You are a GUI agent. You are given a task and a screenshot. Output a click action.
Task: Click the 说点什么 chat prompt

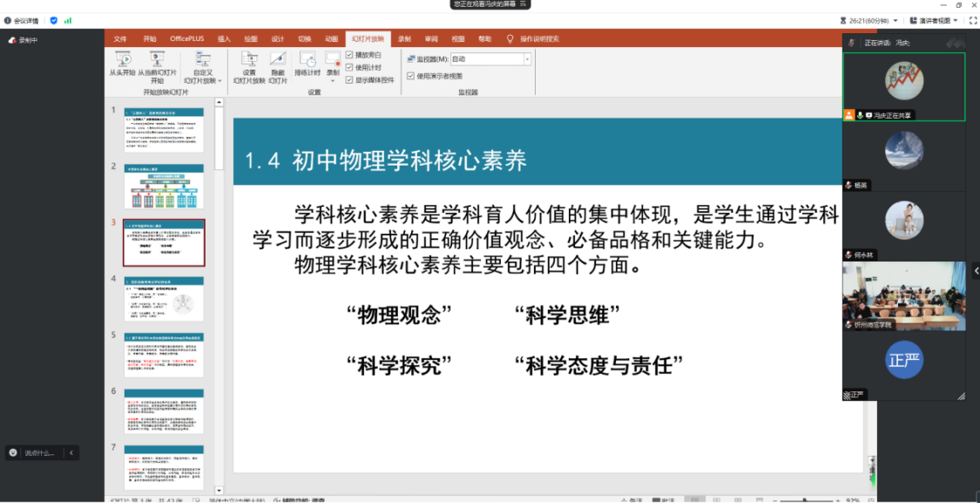pos(38,452)
